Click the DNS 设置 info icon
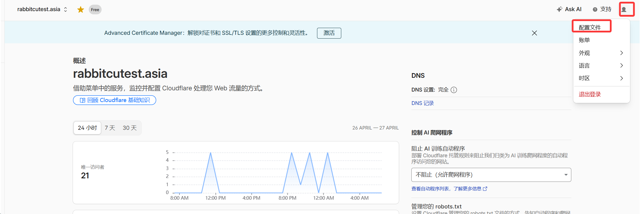The height and width of the screenshot is (214, 644). tap(454, 90)
